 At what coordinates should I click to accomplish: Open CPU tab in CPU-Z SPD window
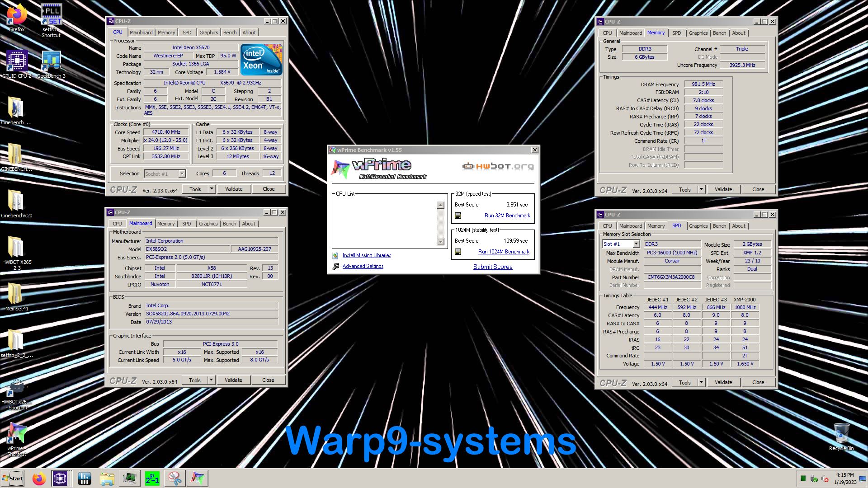tap(607, 226)
